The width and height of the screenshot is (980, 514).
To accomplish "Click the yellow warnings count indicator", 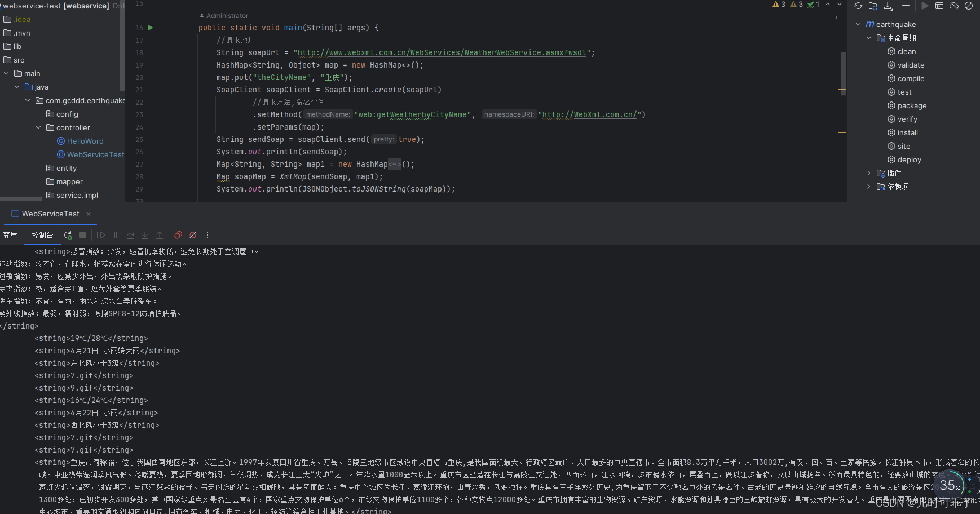I will (x=779, y=4).
